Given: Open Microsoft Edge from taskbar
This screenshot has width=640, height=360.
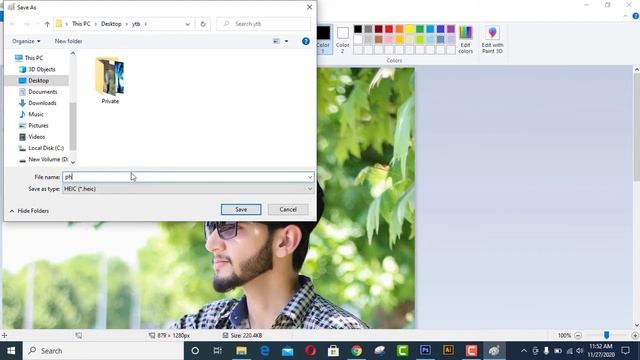Looking at the screenshot, I should [264, 351].
